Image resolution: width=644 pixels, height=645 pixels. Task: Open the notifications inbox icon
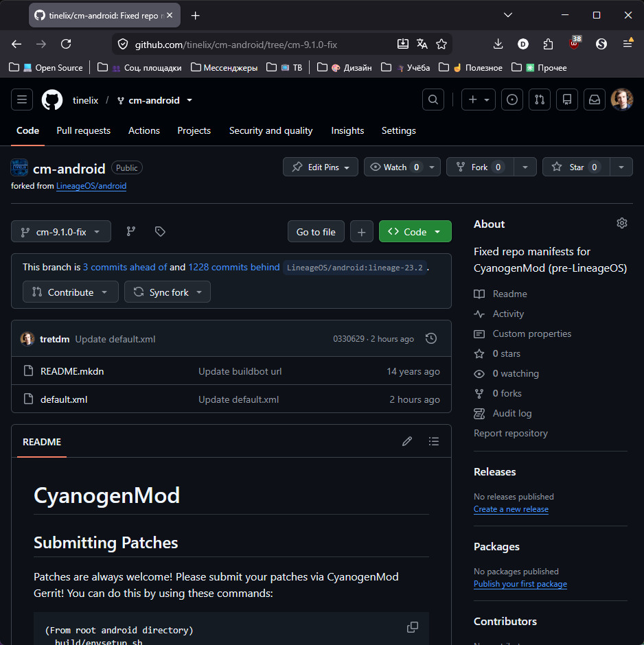click(594, 99)
